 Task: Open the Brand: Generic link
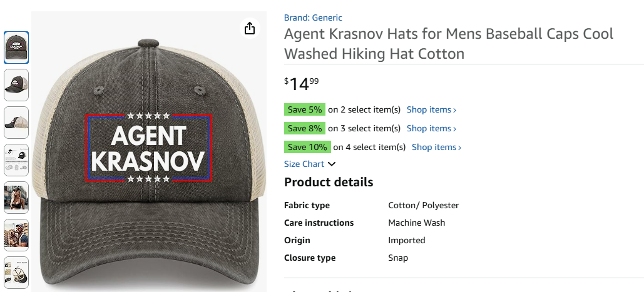coord(313,18)
